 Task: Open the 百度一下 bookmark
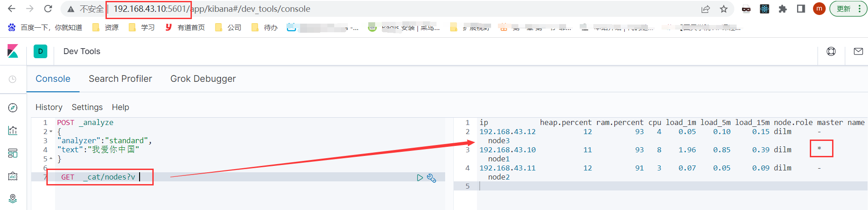[45, 27]
